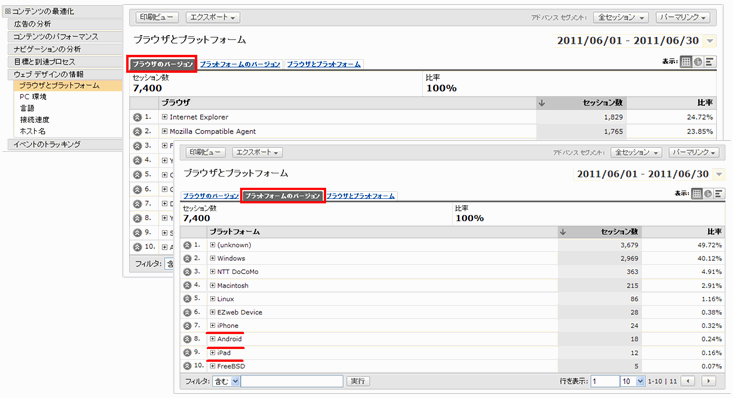Select プラットフォームのバージョン tab in front report

click(283, 196)
